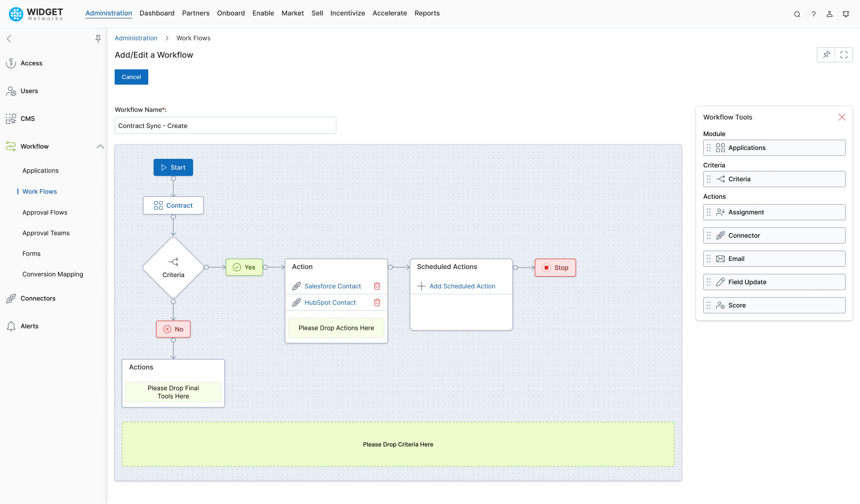Select the No branch node
Image resolution: width=860 pixels, height=504 pixels.
coord(173,329)
